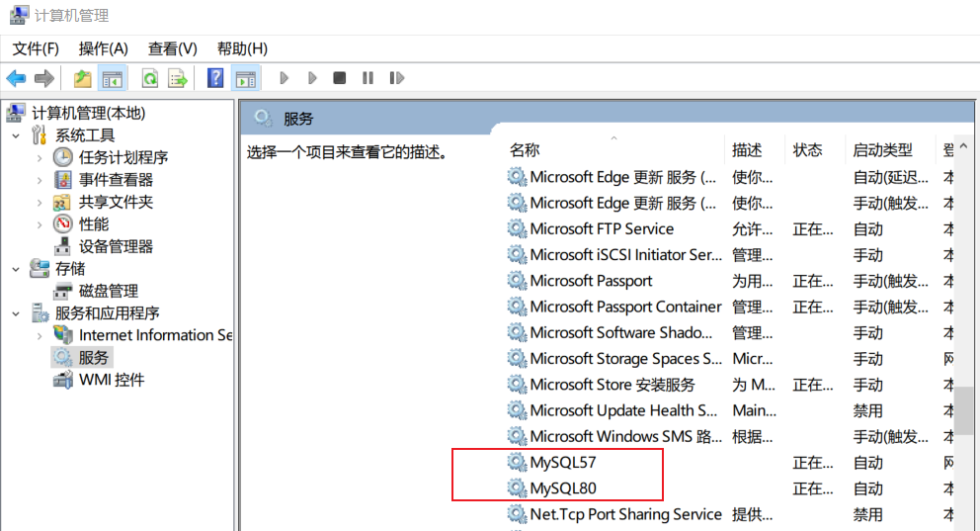This screenshot has width=980, height=531.
Task: Click the Up one level folder icon
Action: click(83, 78)
